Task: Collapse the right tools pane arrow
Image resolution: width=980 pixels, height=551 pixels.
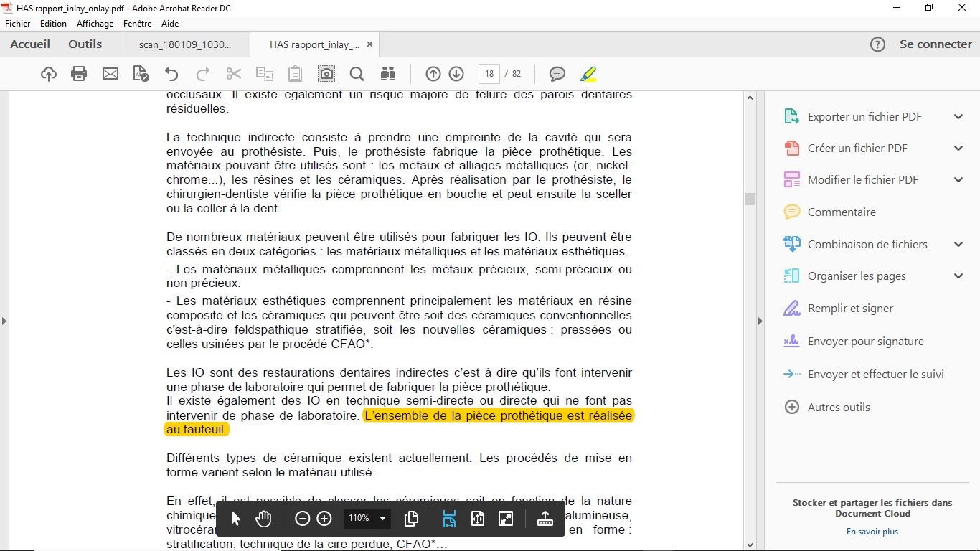Action: click(x=760, y=321)
